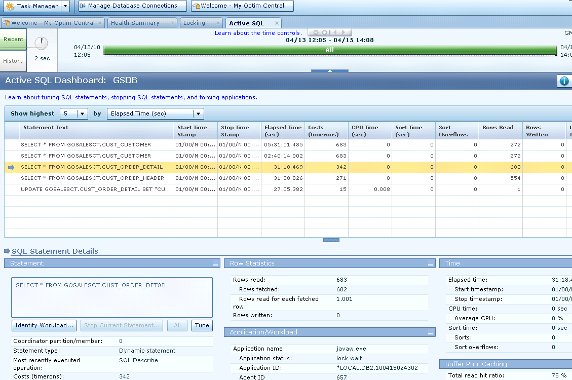This screenshot has width=572, height=380.
Task: Click the Rows read value 683
Action: click(342, 280)
